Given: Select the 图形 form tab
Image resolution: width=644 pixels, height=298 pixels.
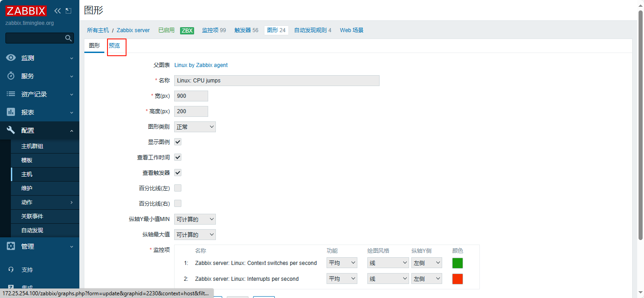Looking at the screenshot, I should pos(94,46).
